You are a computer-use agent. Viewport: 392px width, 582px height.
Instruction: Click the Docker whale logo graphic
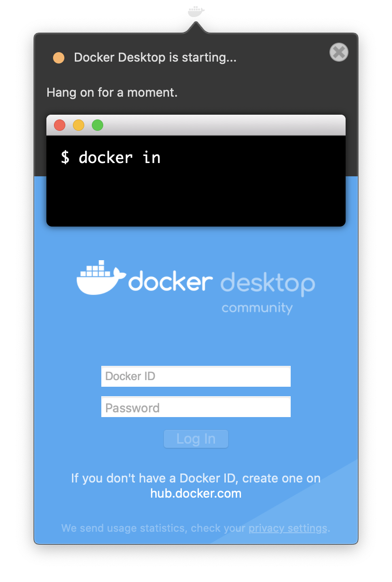point(101,277)
